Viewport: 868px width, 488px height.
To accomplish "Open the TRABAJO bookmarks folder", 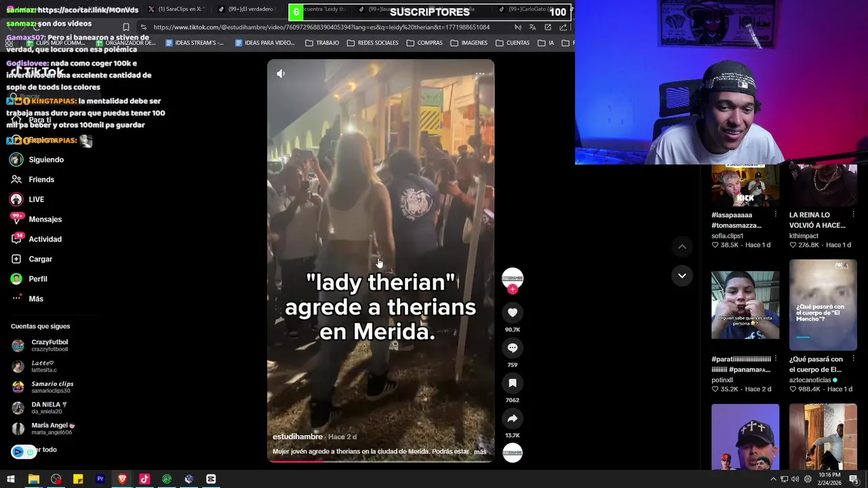I will pyautogui.click(x=321, y=43).
